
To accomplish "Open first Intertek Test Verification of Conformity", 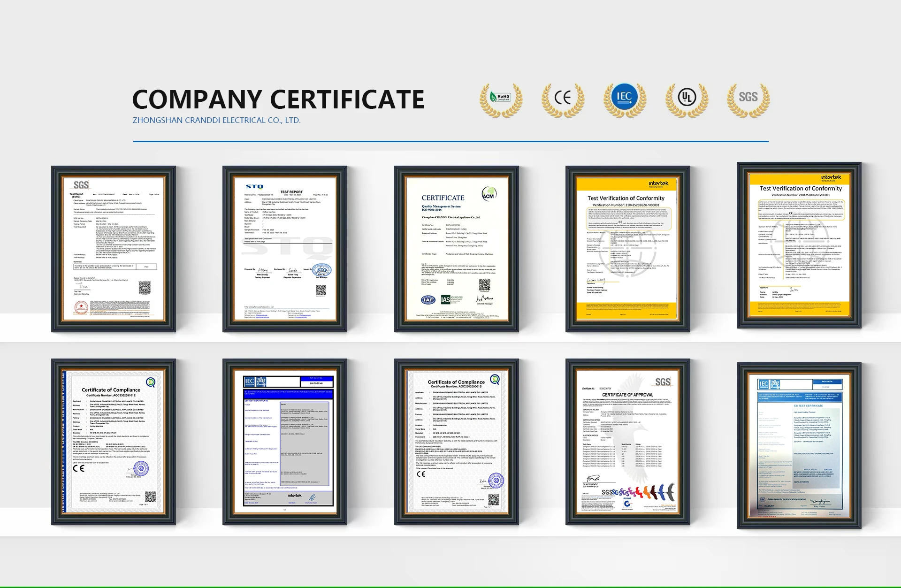I will (x=628, y=249).
